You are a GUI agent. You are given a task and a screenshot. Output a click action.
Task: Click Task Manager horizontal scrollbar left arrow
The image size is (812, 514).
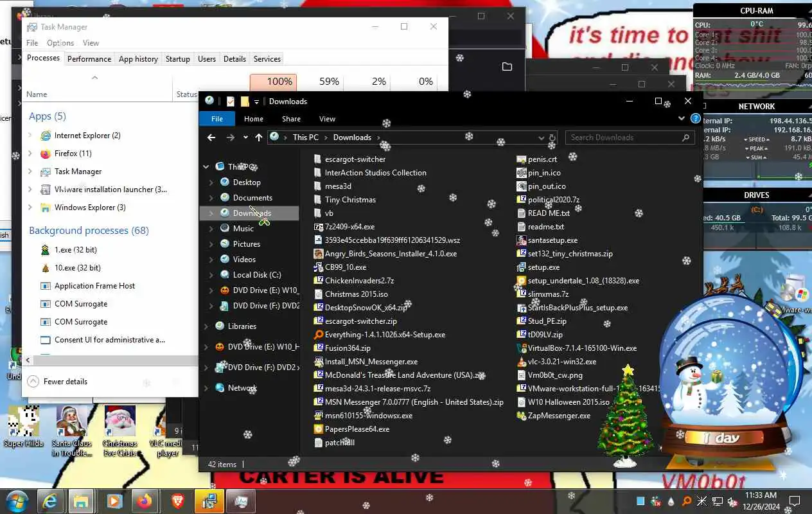(28, 360)
